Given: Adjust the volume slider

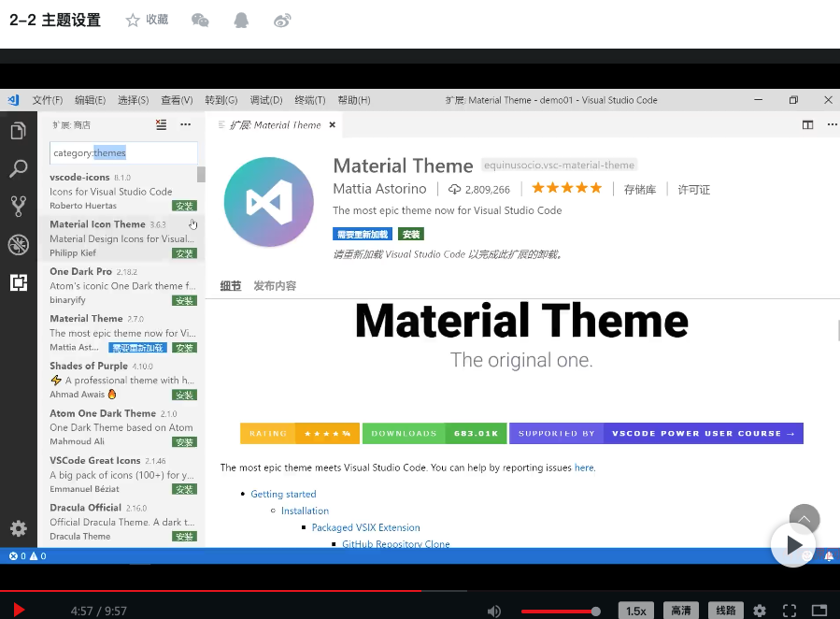Looking at the screenshot, I should point(561,611).
